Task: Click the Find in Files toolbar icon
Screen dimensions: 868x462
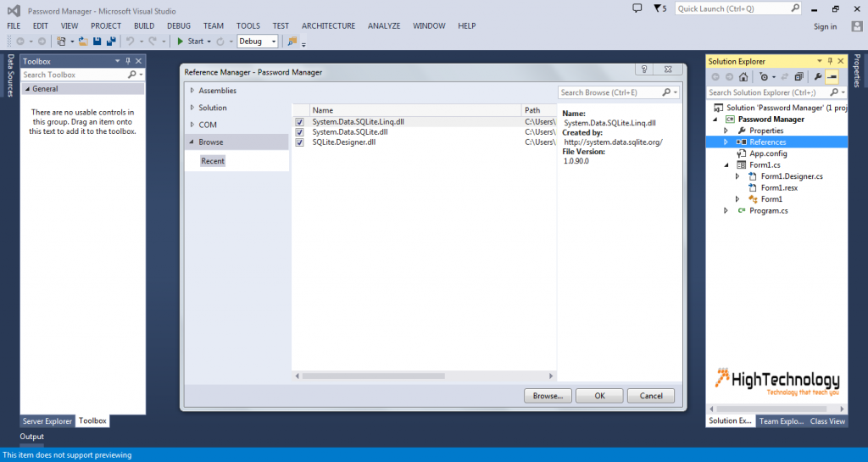Action: [x=292, y=42]
